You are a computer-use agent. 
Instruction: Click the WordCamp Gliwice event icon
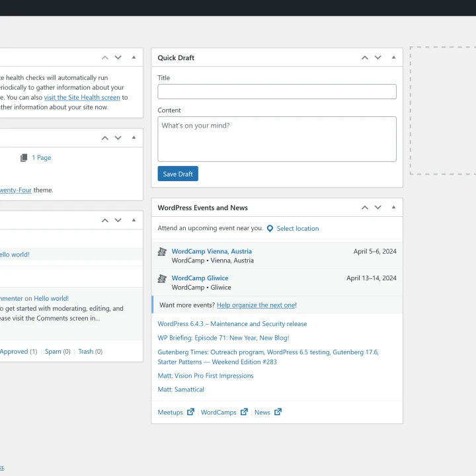coord(162,278)
